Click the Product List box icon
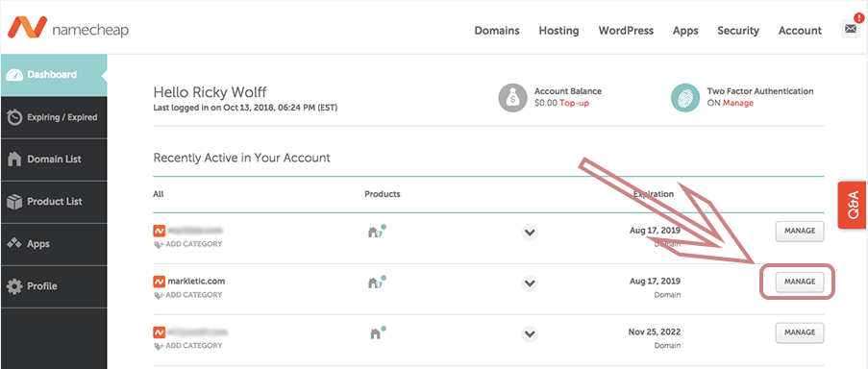This screenshot has width=868, height=369. 14,202
